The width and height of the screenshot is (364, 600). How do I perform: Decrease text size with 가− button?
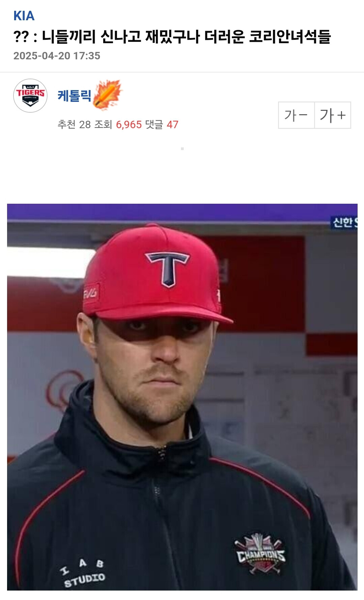[x=296, y=115]
